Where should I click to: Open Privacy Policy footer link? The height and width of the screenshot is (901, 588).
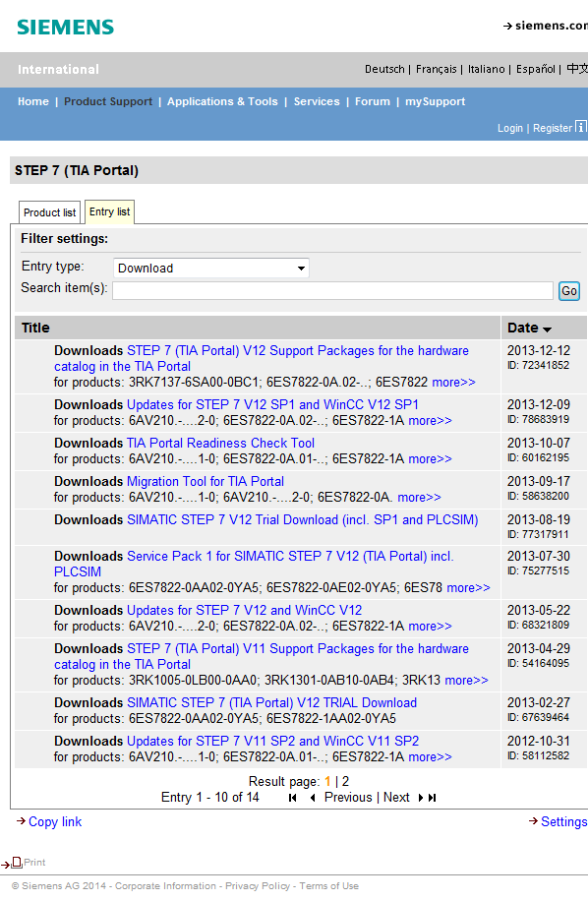tap(258, 886)
